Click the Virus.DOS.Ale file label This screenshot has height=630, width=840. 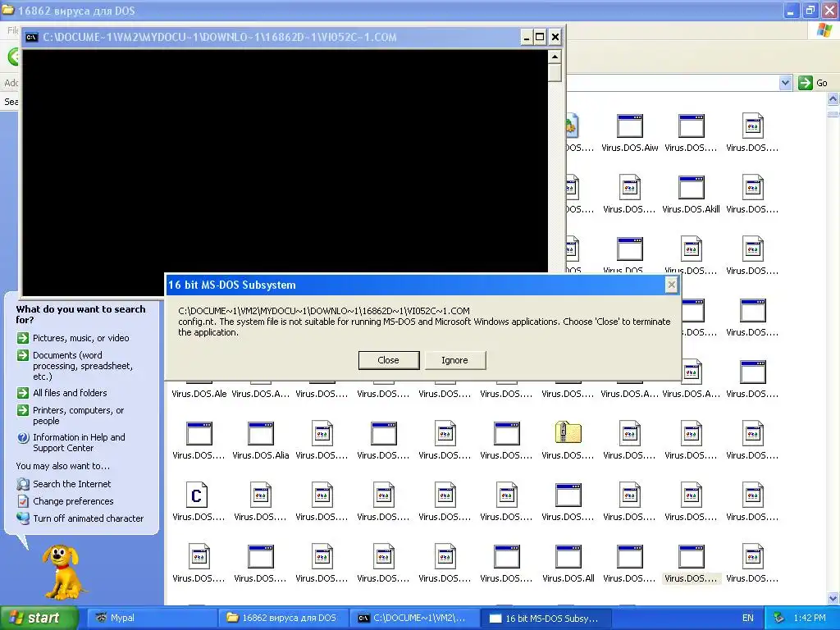(x=199, y=394)
